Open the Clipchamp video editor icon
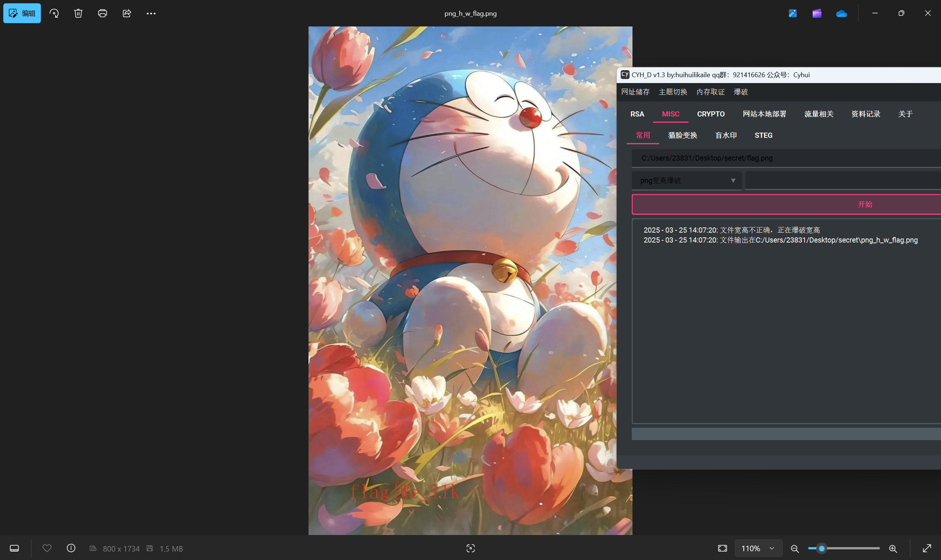Image resolution: width=941 pixels, height=560 pixels. [x=817, y=13]
